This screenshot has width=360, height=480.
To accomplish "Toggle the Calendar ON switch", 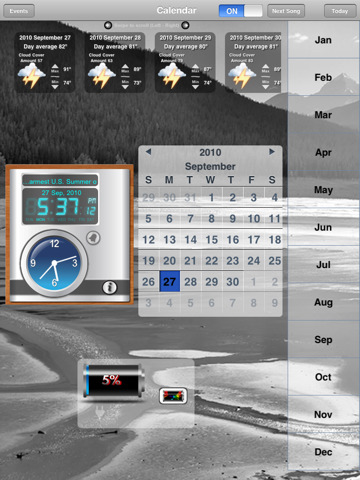I will click(x=240, y=11).
